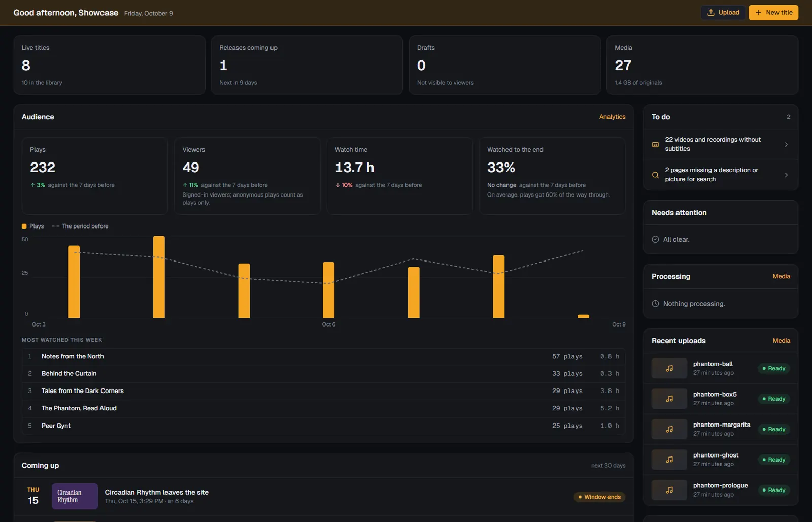Click the Plays metric card
The height and width of the screenshot is (522, 812).
[95, 176]
